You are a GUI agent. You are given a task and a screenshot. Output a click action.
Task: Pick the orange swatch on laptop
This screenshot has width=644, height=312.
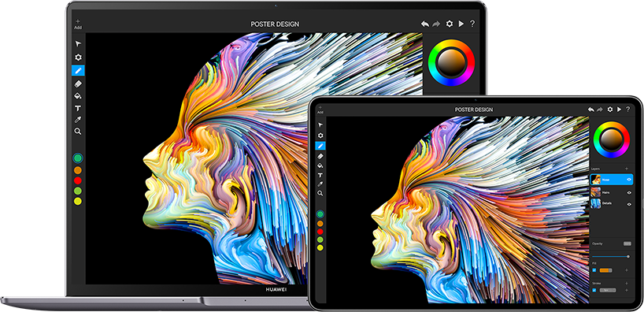point(78,169)
